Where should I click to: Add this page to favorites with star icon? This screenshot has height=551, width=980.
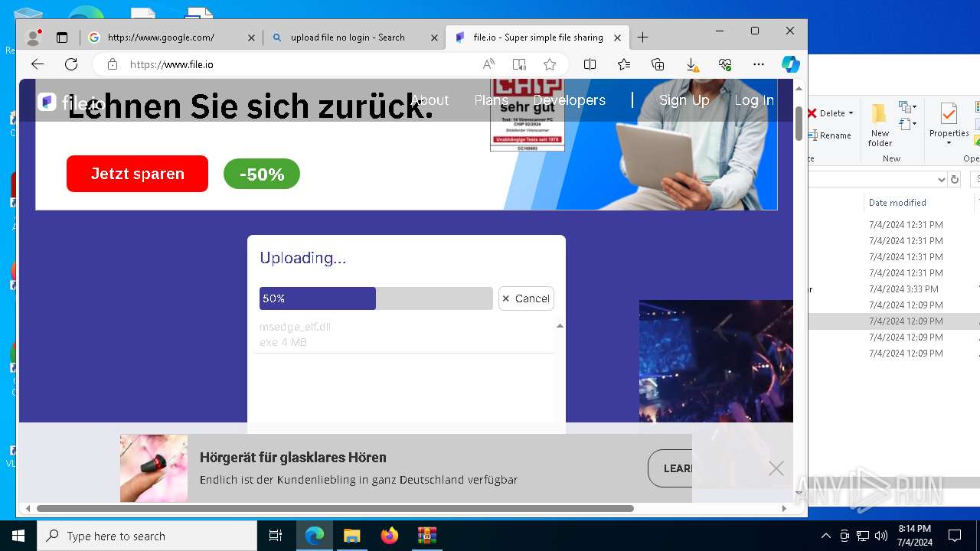[550, 64]
